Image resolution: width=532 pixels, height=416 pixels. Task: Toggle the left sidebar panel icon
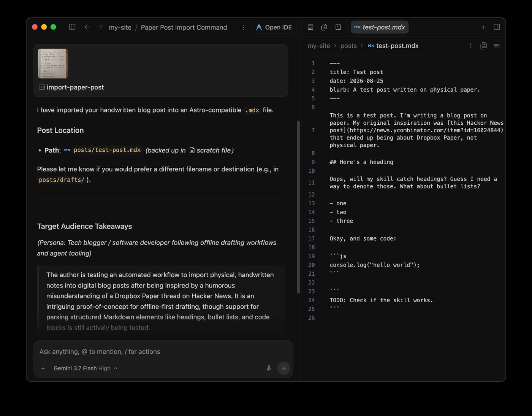pos(72,27)
